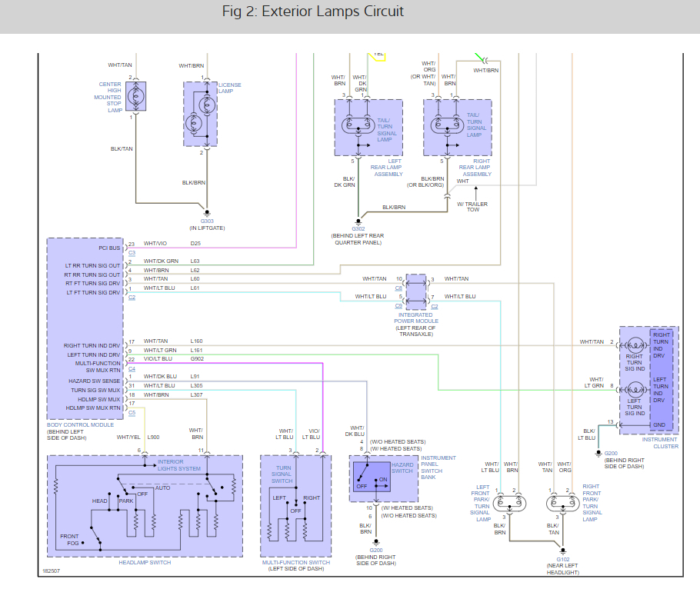
Task: Open the C3 connector link at PCI BUS
Action: [x=132, y=252]
